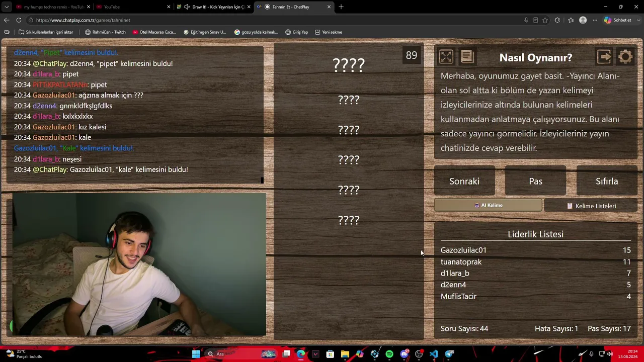Image resolution: width=644 pixels, height=362 pixels.
Task: Open Eğitimgen Sınav bookmark
Action: [x=205, y=32]
